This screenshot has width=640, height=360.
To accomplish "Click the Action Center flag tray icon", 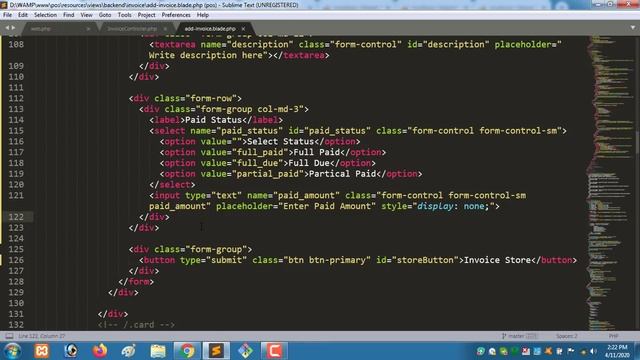I will [571, 351].
